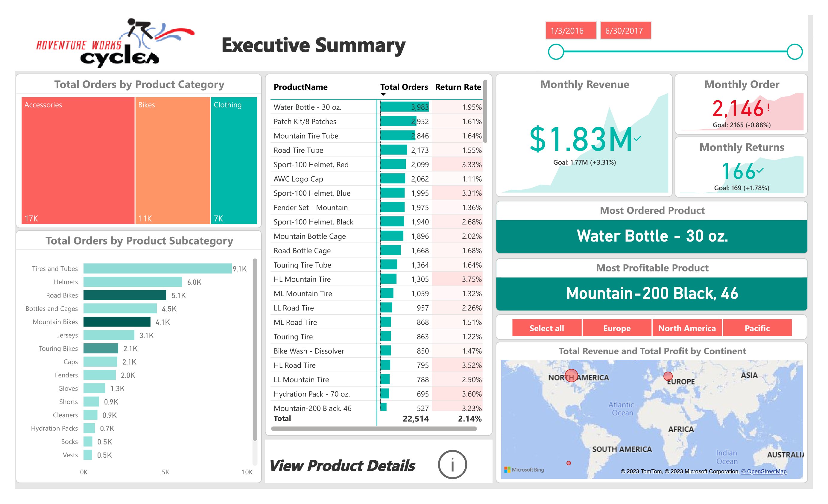Image resolution: width=828 pixels, height=504 pixels.
Task: Toggle the Europe continent filter
Action: [618, 328]
